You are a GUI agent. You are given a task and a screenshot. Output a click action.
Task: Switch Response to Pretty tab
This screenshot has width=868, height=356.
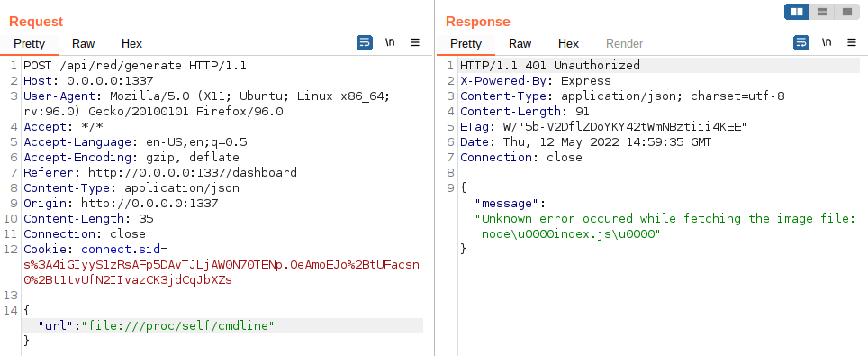pos(466,44)
